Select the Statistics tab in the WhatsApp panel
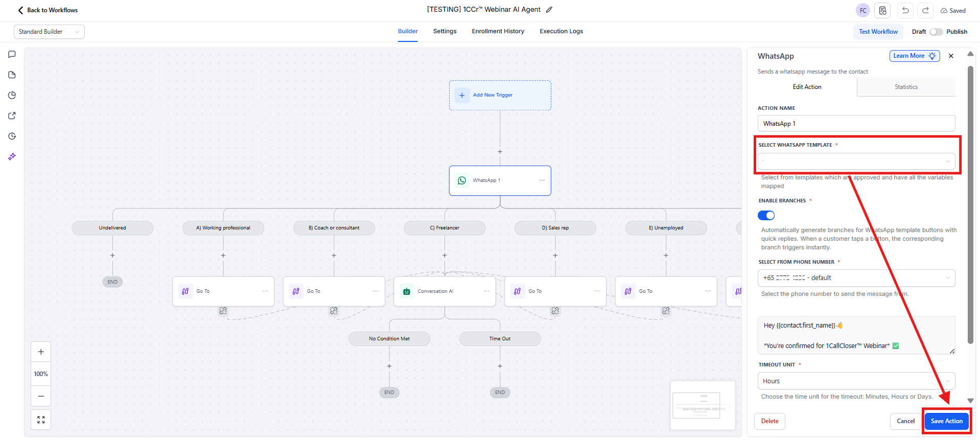The height and width of the screenshot is (440, 980). (906, 87)
